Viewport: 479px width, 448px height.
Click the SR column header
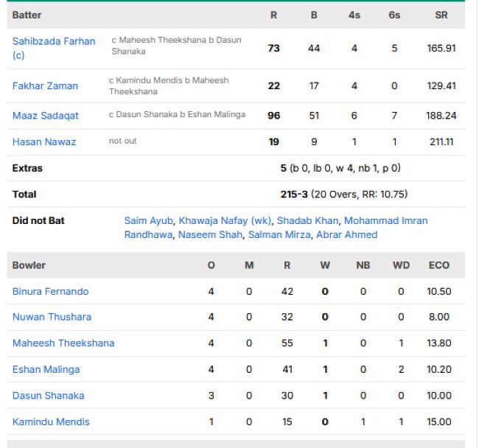pyautogui.click(x=441, y=15)
